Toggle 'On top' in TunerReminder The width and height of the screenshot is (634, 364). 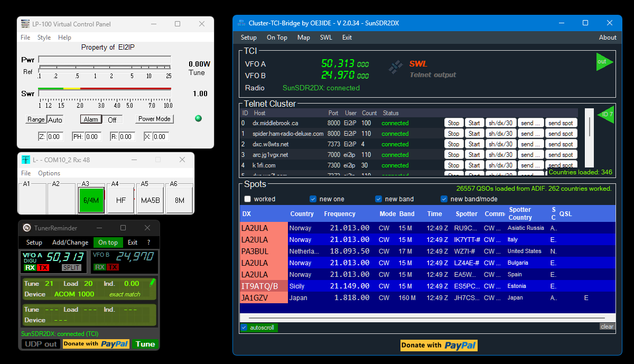click(x=108, y=242)
